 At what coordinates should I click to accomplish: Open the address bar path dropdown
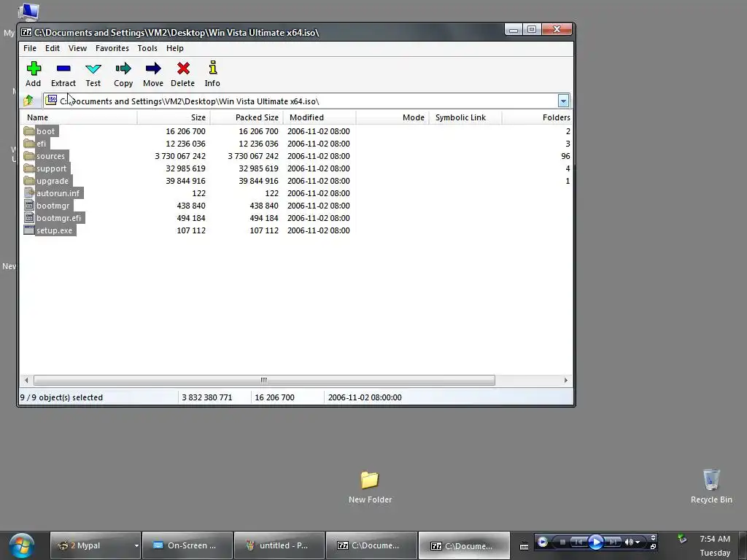563,101
